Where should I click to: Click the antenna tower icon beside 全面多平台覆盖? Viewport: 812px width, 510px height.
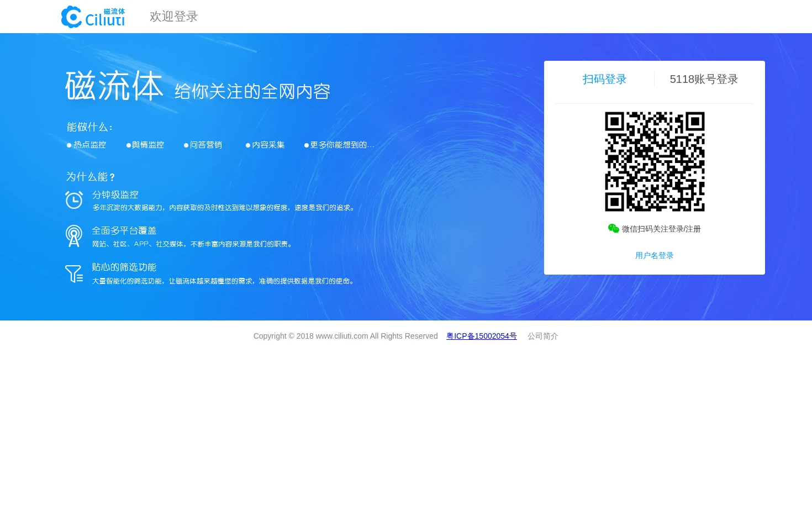74,236
